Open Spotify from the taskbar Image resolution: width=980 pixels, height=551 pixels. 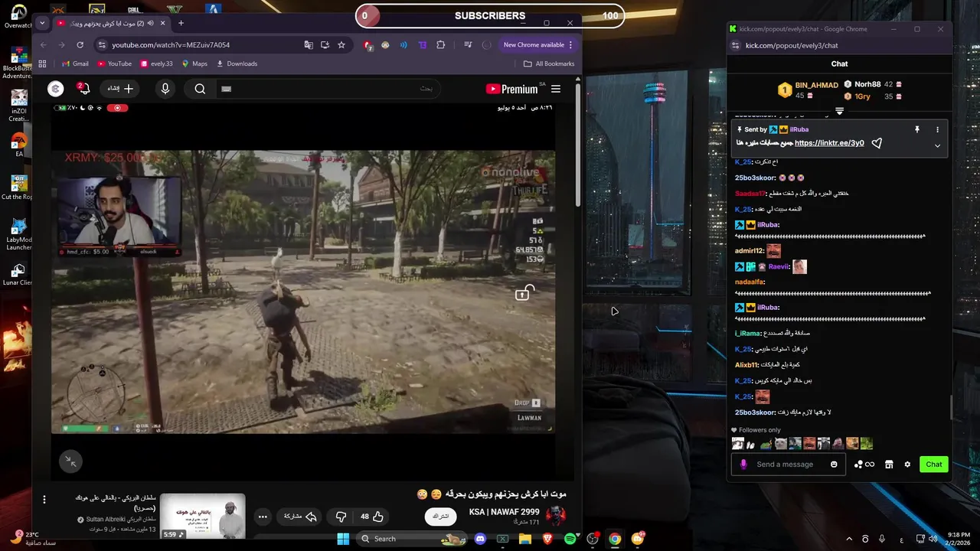[570, 539]
